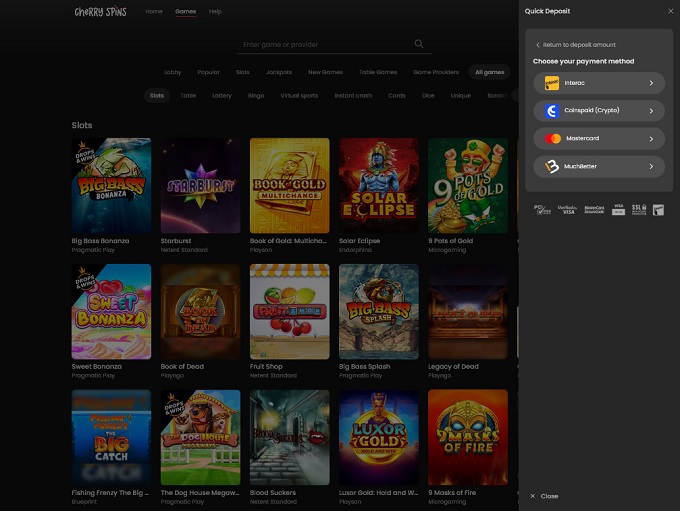
Task: Expand the Mastercard option chevron
Action: (x=651, y=139)
